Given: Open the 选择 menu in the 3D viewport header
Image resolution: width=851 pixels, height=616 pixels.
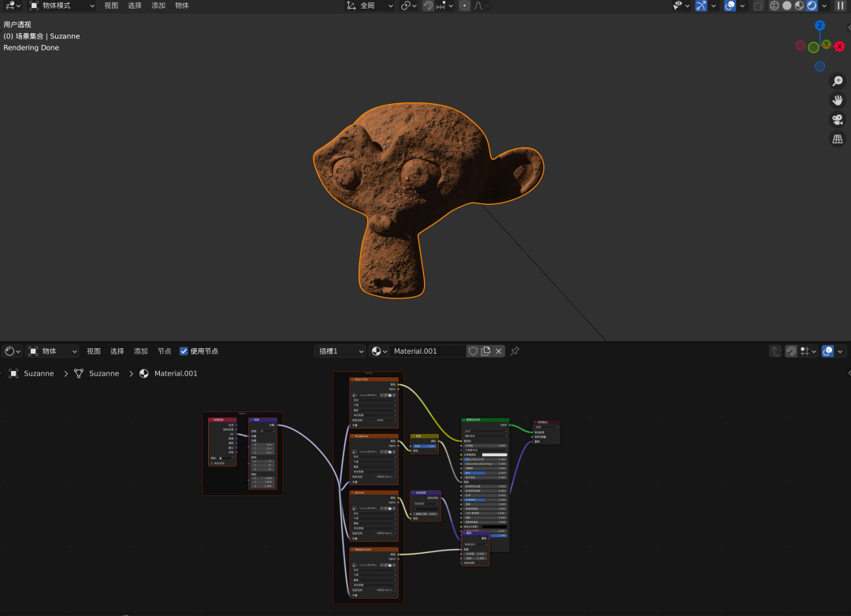Looking at the screenshot, I should click(x=135, y=6).
